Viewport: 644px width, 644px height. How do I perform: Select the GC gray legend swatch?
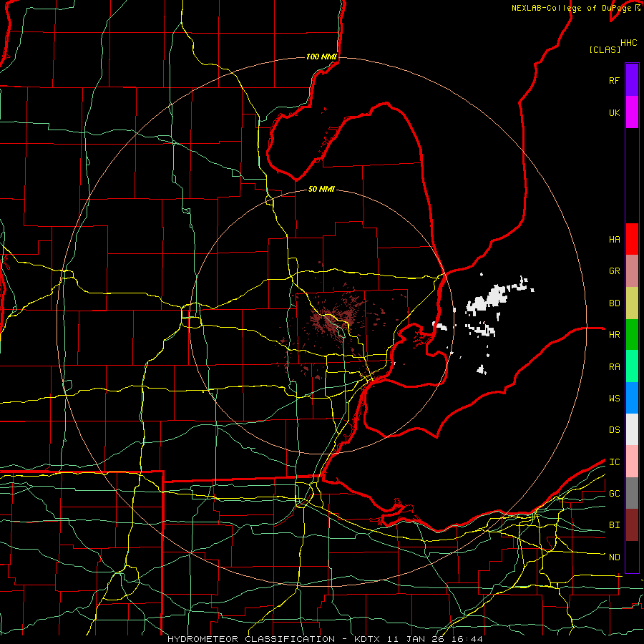point(632,493)
